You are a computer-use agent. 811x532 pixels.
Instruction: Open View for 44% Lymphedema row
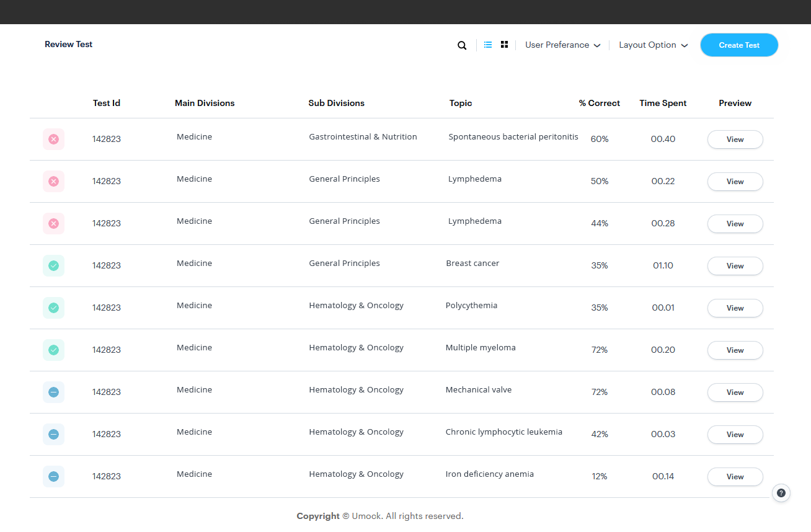(x=735, y=224)
